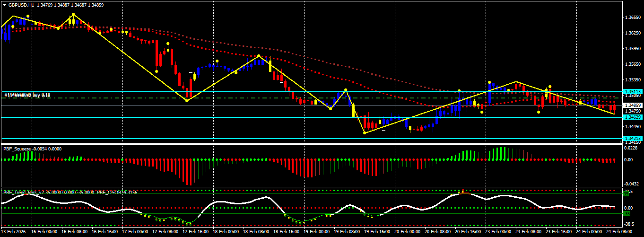Open the chart menu triangle beside GBPUSD,H1
This screenshot has height=237, width=644.
point(4,4)
